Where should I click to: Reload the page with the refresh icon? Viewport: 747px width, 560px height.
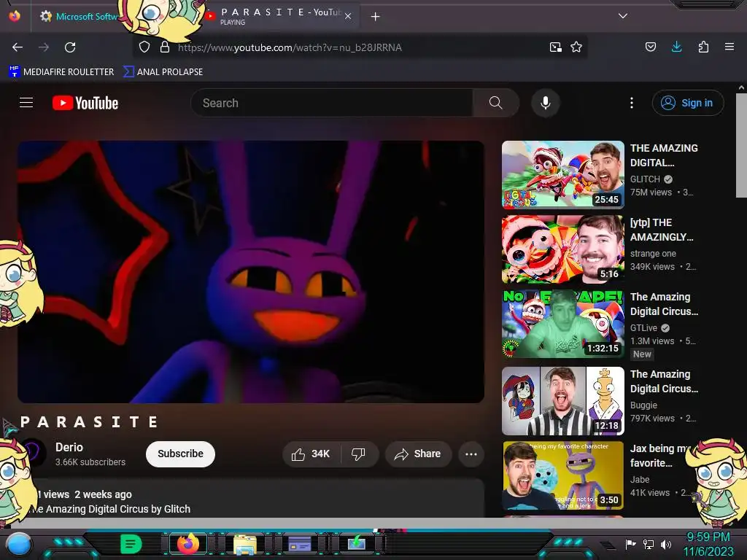70,47
